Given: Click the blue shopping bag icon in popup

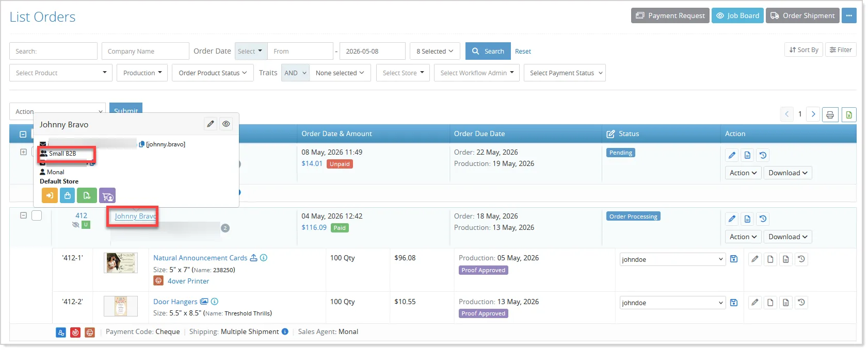Looking at the screenshot, I should click(67, 196).
